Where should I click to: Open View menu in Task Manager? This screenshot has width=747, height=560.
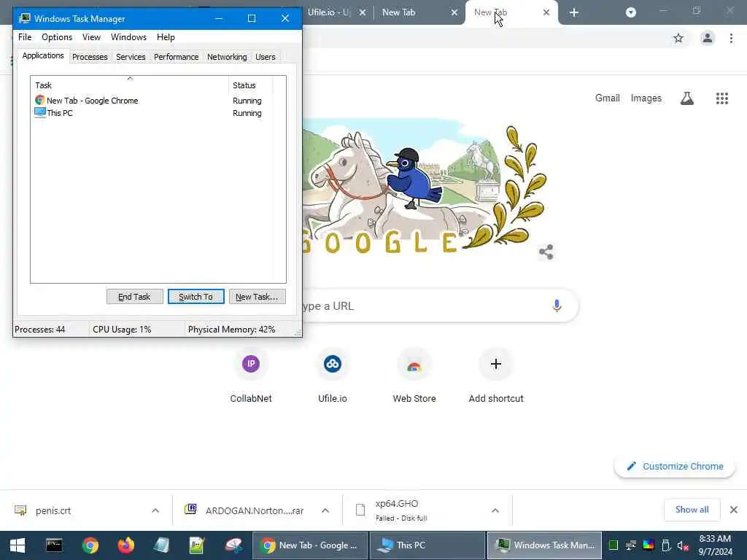click(x=91, y=37)
